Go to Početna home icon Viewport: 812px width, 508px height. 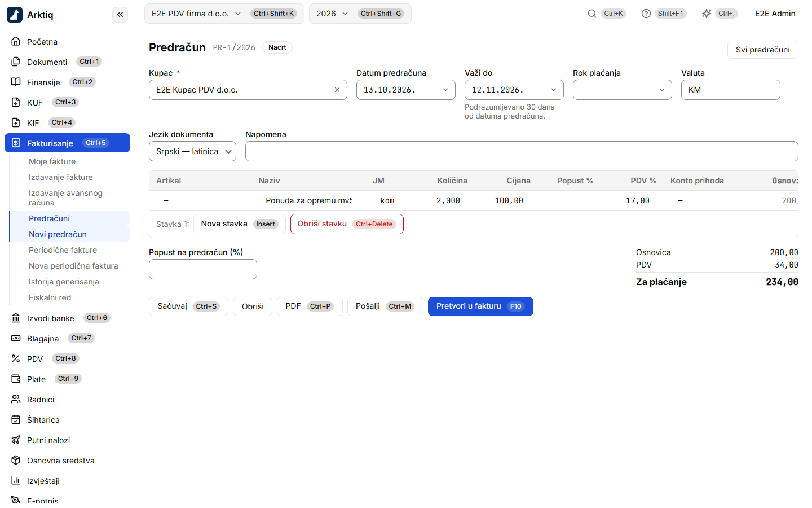point(16,41)
